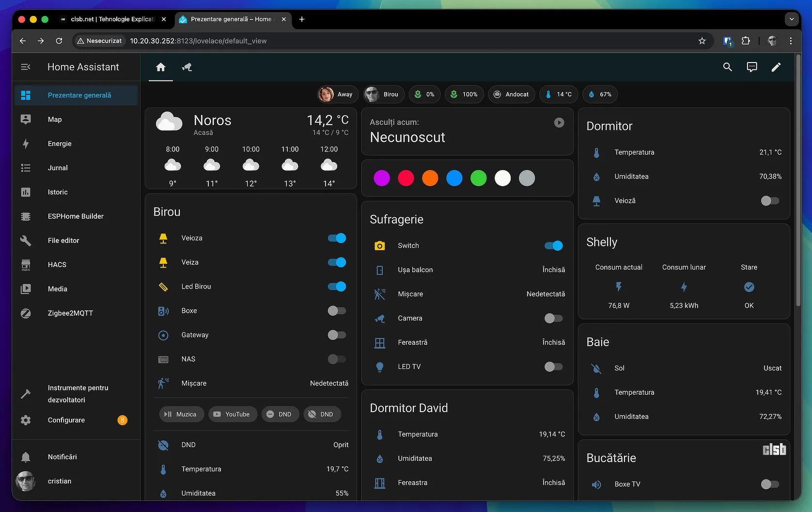Toggle the Dormitor Veioză switch on

769,201
